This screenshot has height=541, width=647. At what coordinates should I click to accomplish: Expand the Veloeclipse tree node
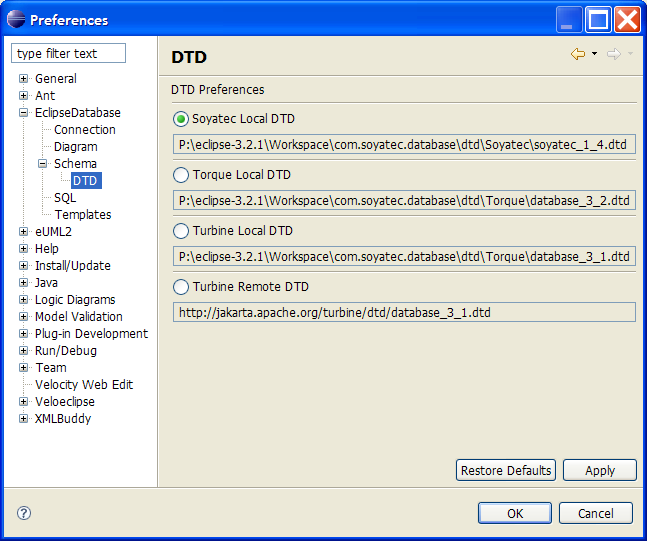(24, 402)
